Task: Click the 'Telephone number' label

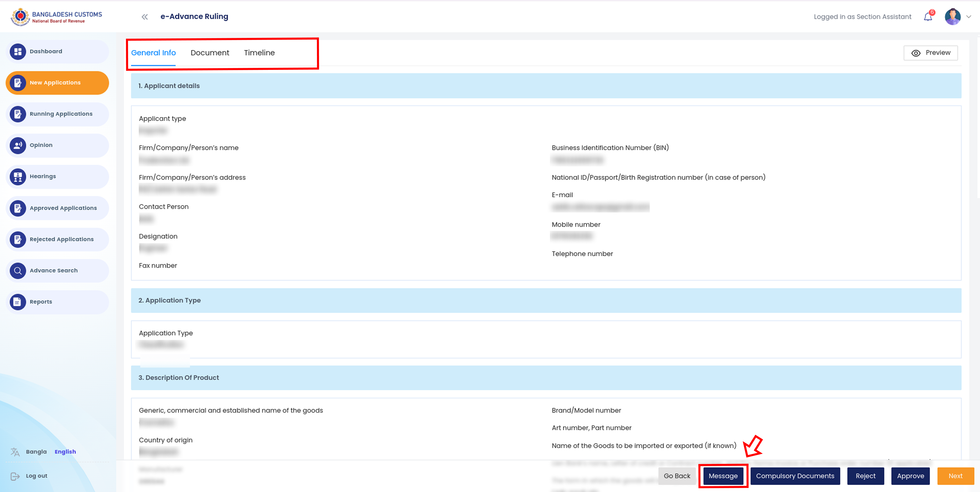Action: [x=582, y=254]
